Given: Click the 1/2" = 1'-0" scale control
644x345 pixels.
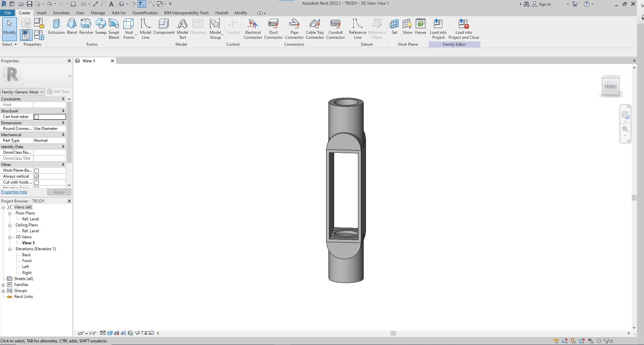Looking at the screenshot, I should pos(86,333).
